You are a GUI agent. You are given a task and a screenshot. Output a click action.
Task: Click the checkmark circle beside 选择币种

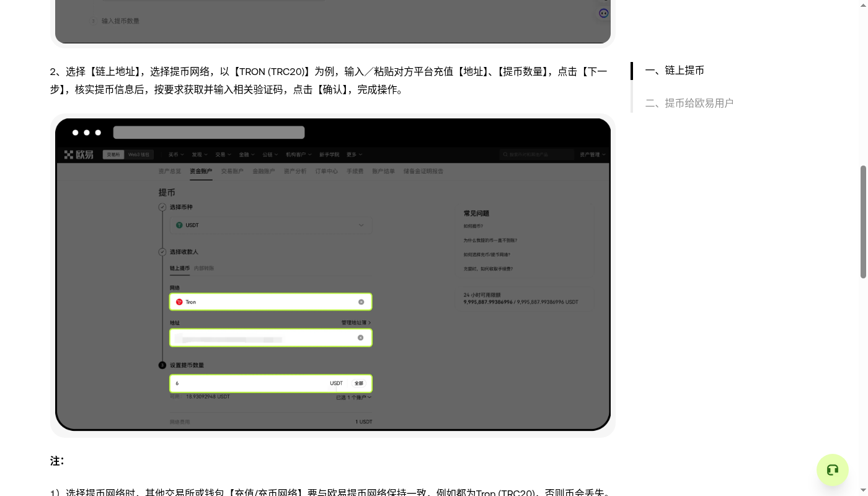[162, 207]
